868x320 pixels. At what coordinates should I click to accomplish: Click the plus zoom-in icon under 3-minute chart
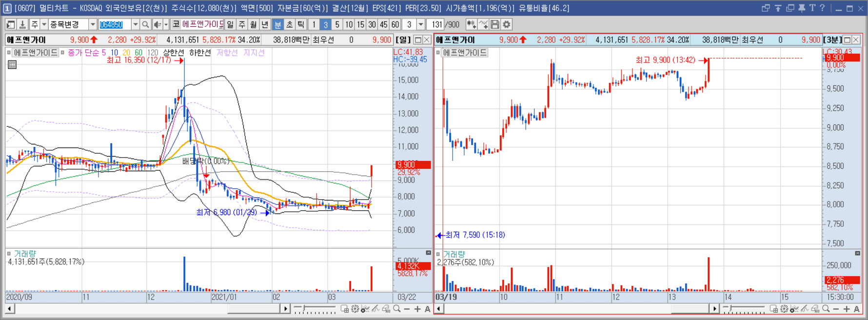coord(847,309)
